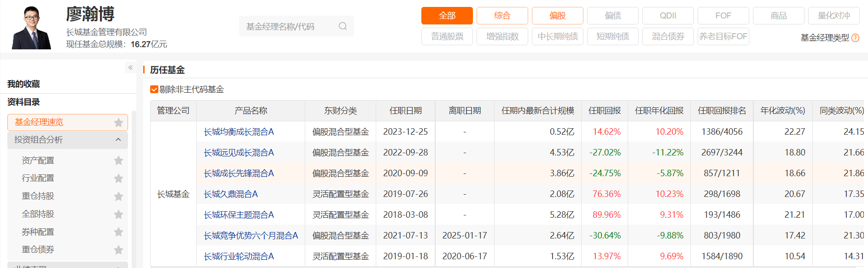Open 重仓债券 in sidebar

(x=38, y=250)
